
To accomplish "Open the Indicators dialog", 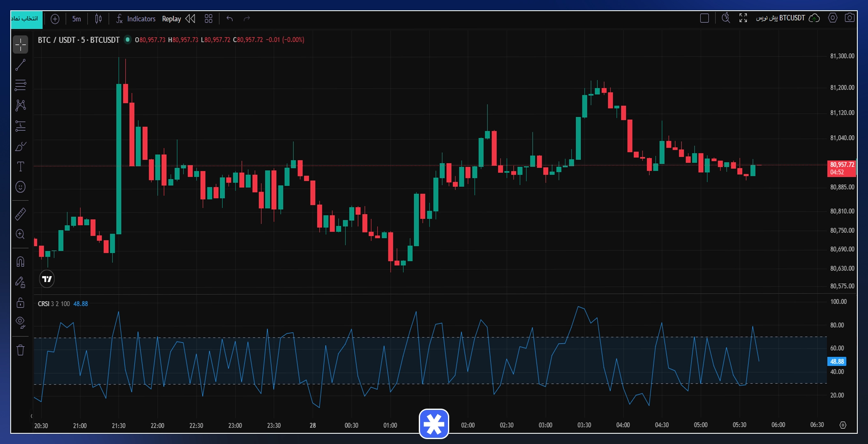I will (136, 19).
